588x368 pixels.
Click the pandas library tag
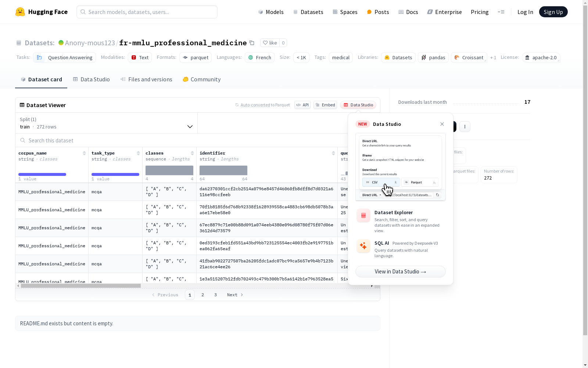(x=433, y=57)
